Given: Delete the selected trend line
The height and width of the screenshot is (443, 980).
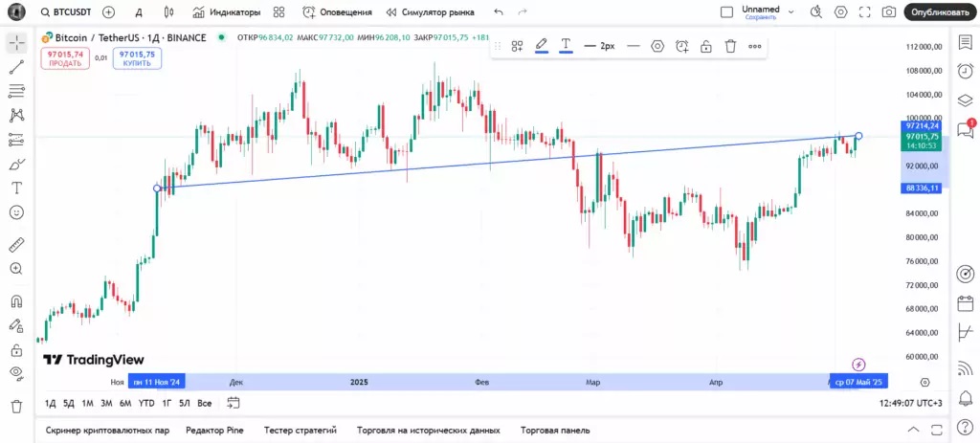Looking at the screenshot, I should point(730,46).
